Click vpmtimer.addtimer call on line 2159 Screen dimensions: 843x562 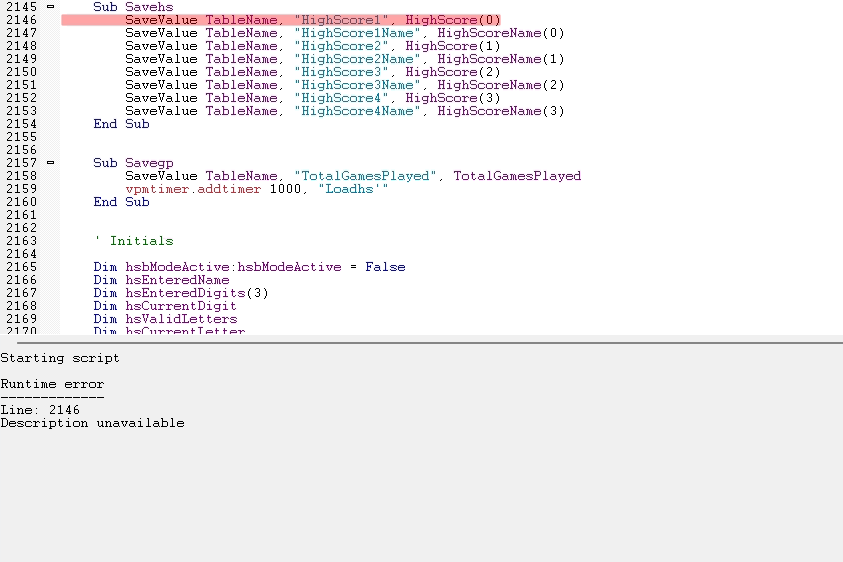193,189
